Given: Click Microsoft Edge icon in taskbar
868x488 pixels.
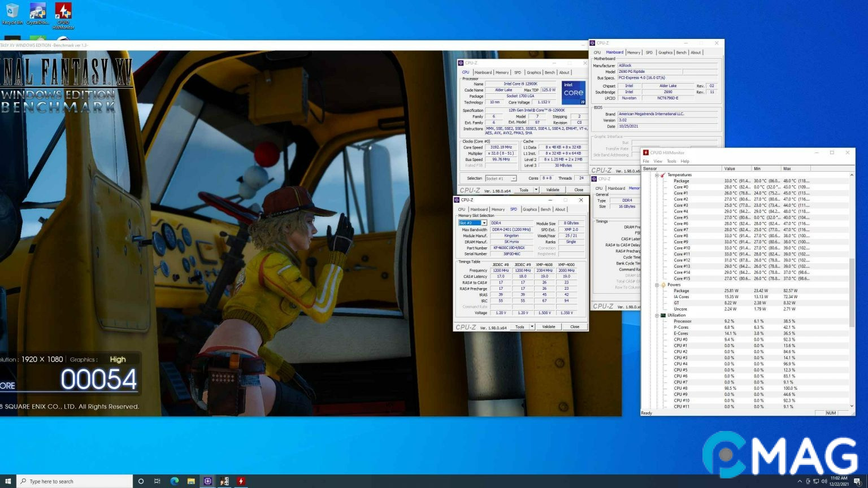Looking at the screenshot, I should 175,481.
